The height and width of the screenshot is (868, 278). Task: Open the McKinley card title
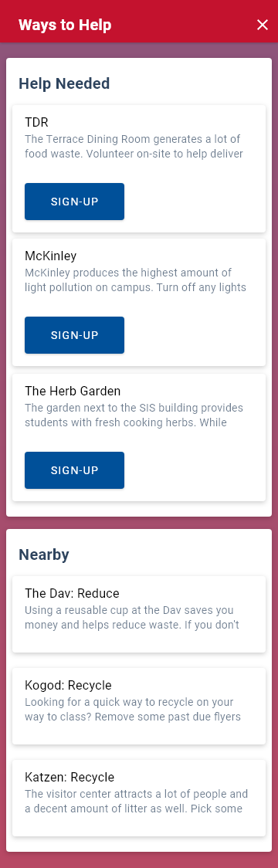click(x=50, y=256)
